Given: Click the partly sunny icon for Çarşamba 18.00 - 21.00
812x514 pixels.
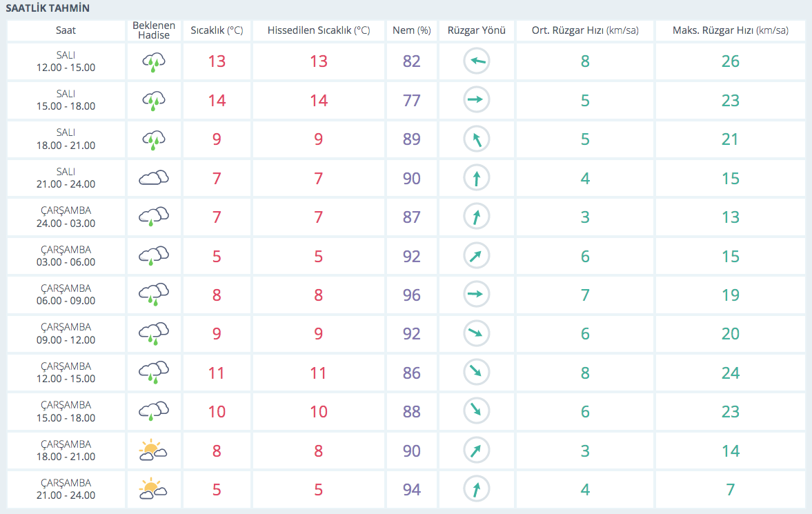Looking at the screenshot, I should [154, 451].
